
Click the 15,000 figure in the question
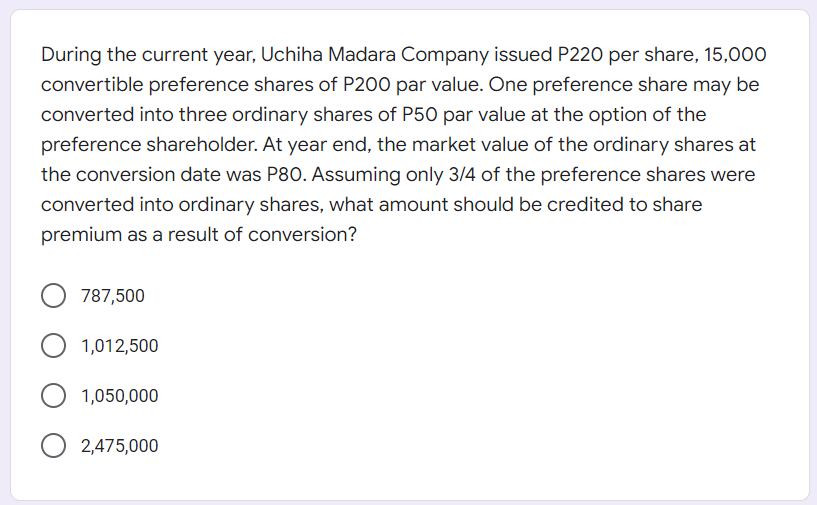tap(735, 55)
